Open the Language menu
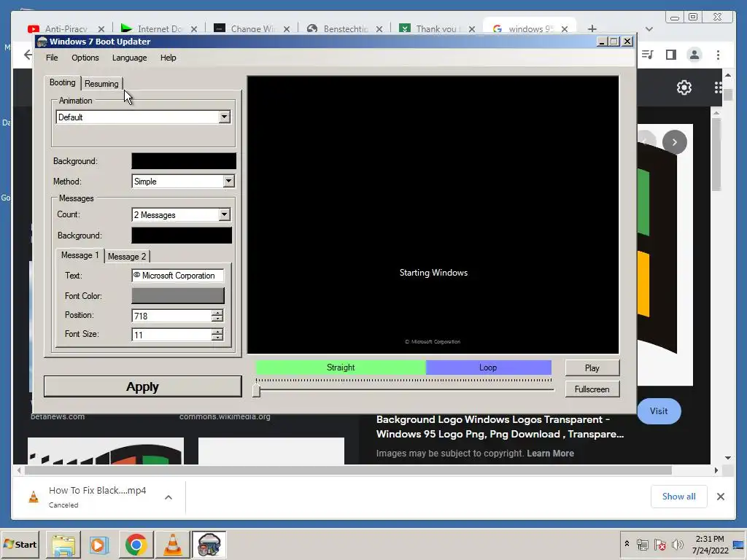This screenshot has height=560, width=747. [x=130, y=58]
